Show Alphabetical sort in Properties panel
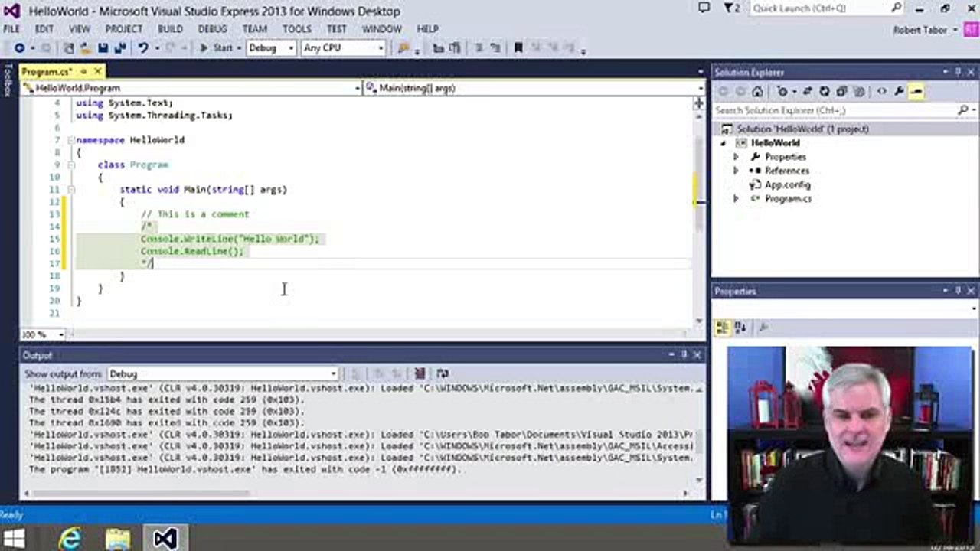The height and width of the screenshot is (551, 980). coord(740,328)
